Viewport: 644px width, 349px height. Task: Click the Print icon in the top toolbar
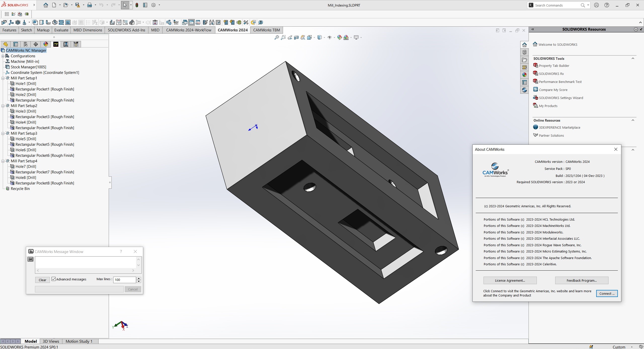click(x=89, y=5)
